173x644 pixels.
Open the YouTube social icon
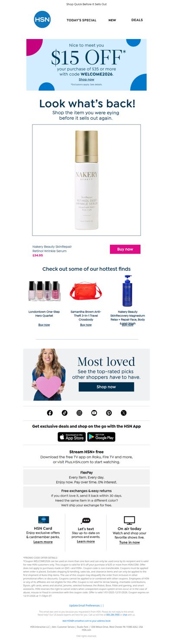[94, 413]
